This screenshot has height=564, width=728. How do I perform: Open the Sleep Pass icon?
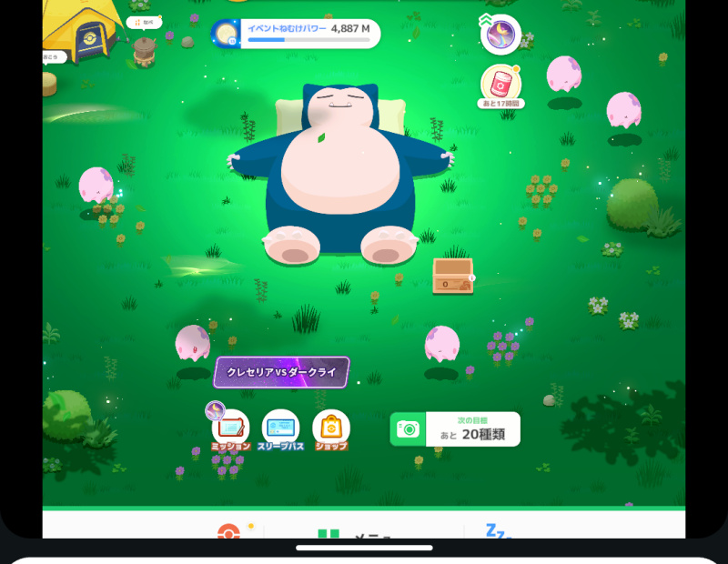pos(280,430)
